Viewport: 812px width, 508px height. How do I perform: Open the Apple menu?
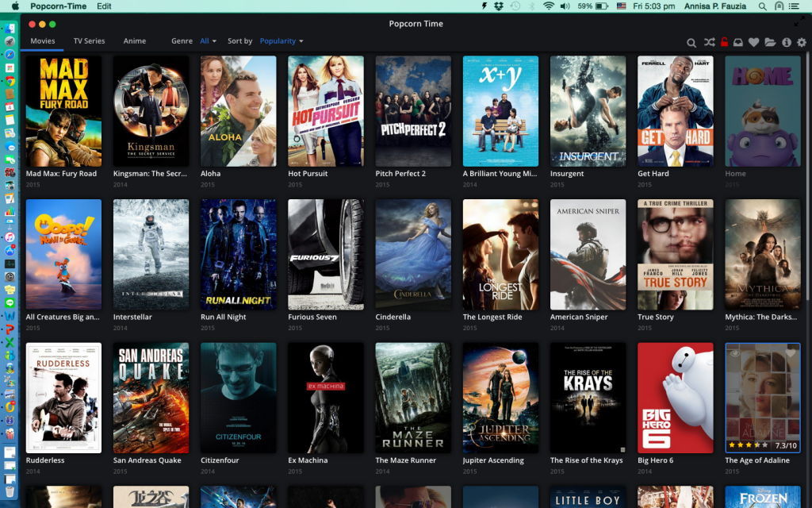[x=15, y=6]
